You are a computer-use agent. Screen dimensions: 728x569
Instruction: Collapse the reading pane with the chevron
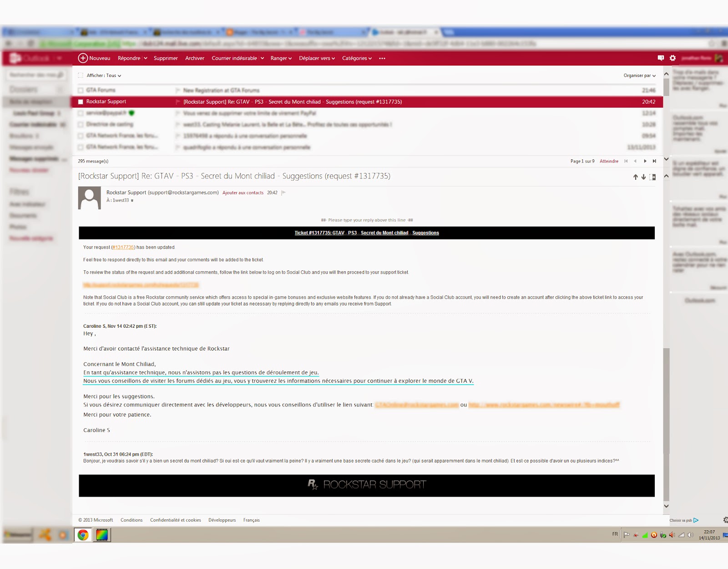[x=666, y=176]
